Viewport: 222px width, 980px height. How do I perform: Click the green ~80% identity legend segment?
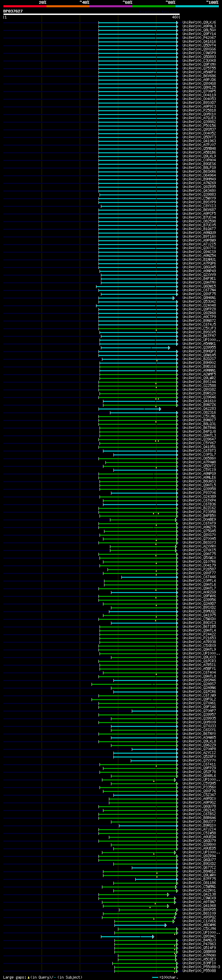[154, 6]
